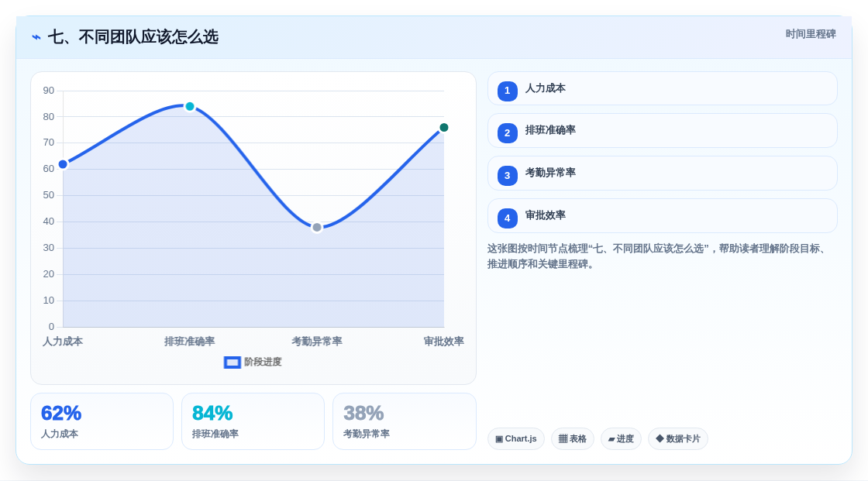868x481 pixels.
Task: Click the 时间里程碑 label in header
Action: click(811, 34)
